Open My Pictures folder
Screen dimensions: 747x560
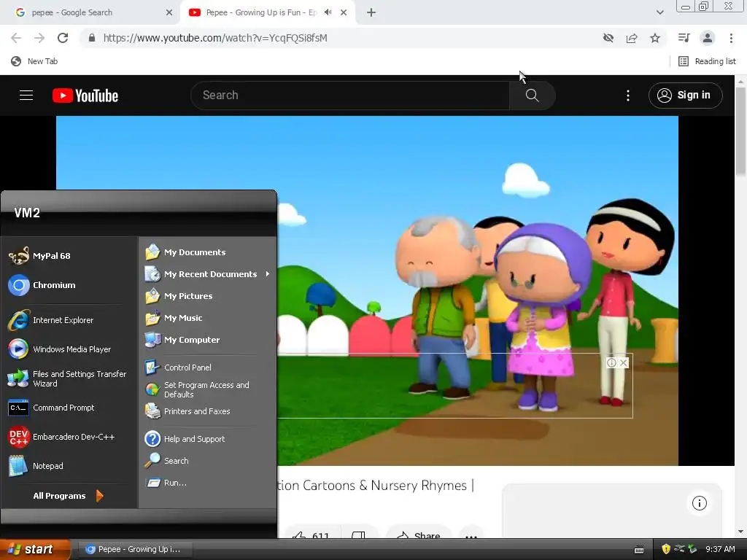tap(179, 296)
